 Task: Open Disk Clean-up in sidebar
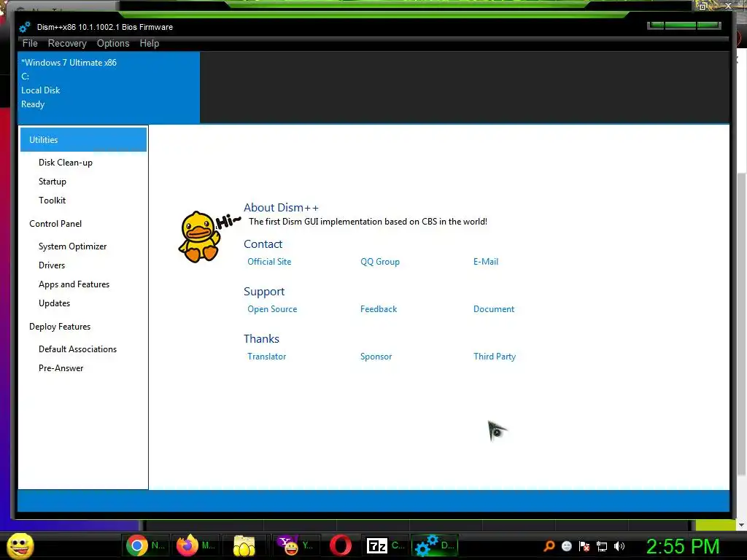pos(66,163)
